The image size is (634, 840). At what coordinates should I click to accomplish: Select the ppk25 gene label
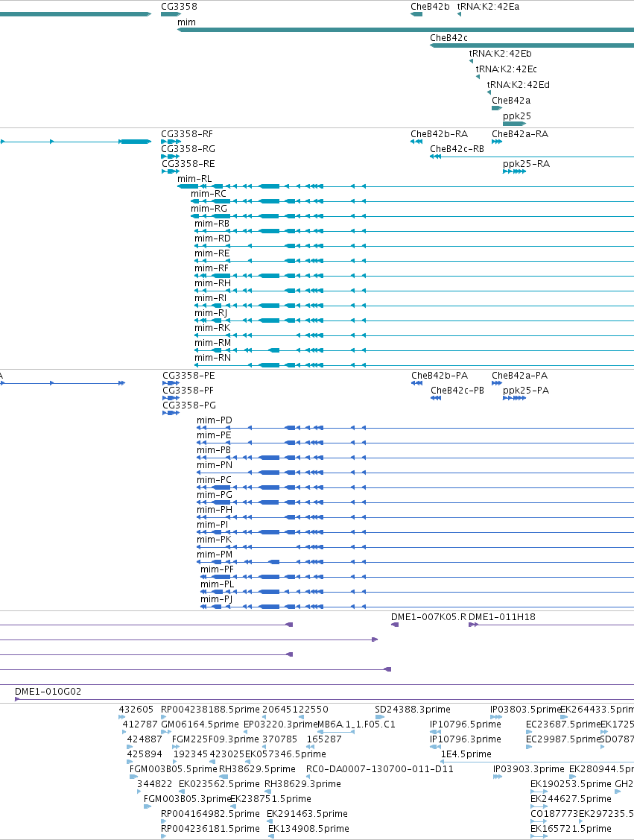coord(517,116)
